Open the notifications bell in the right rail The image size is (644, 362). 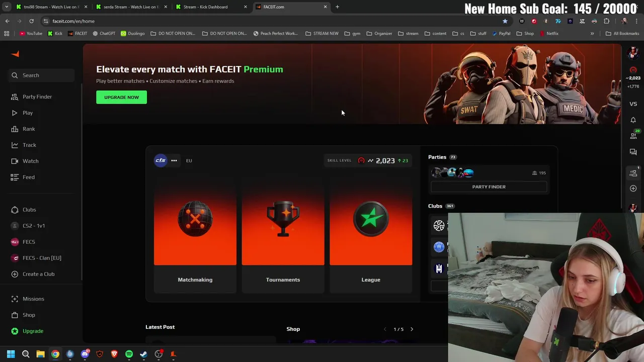[633, 120]
